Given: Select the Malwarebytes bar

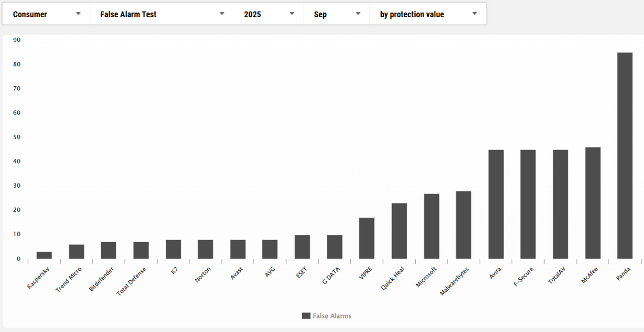Looking at the screenshot, I should point(464,225).
